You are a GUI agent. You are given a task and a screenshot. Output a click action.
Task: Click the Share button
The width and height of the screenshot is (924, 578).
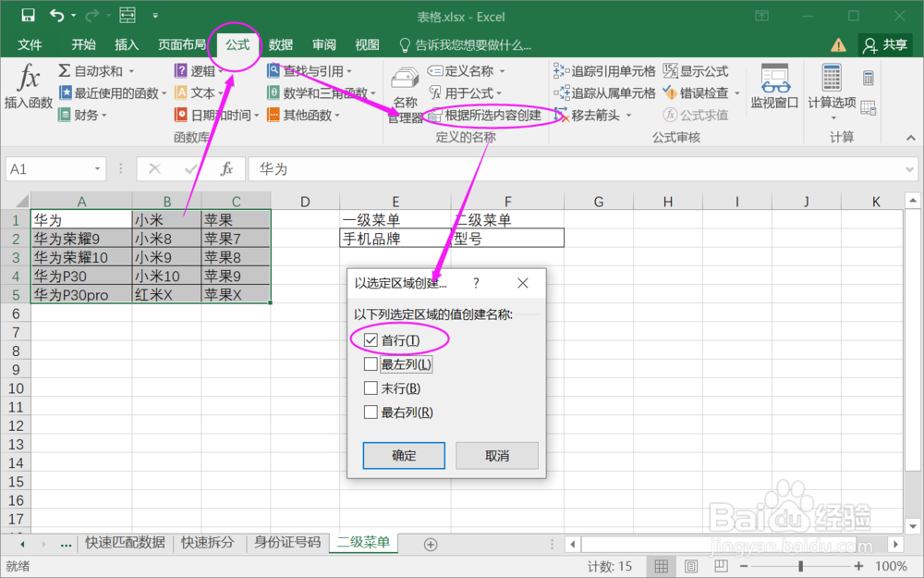886,44
